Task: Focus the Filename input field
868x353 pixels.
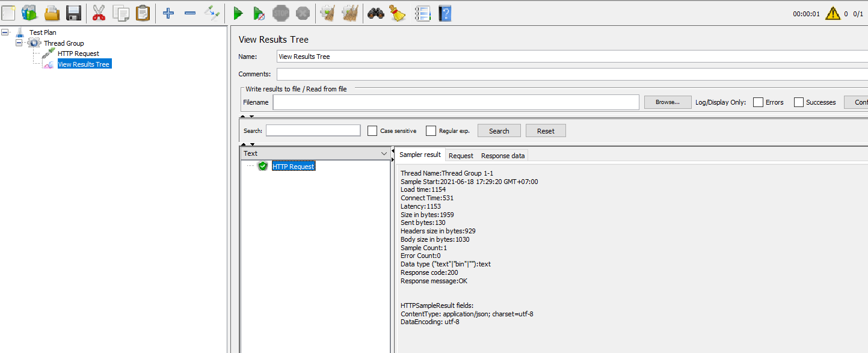Action: 456,102
